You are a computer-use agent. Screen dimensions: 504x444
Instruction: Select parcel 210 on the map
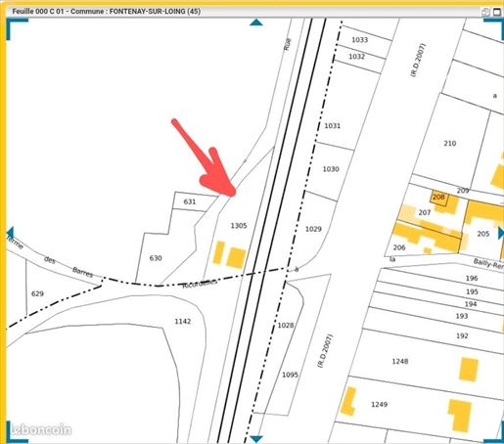[x=450, y=144]
